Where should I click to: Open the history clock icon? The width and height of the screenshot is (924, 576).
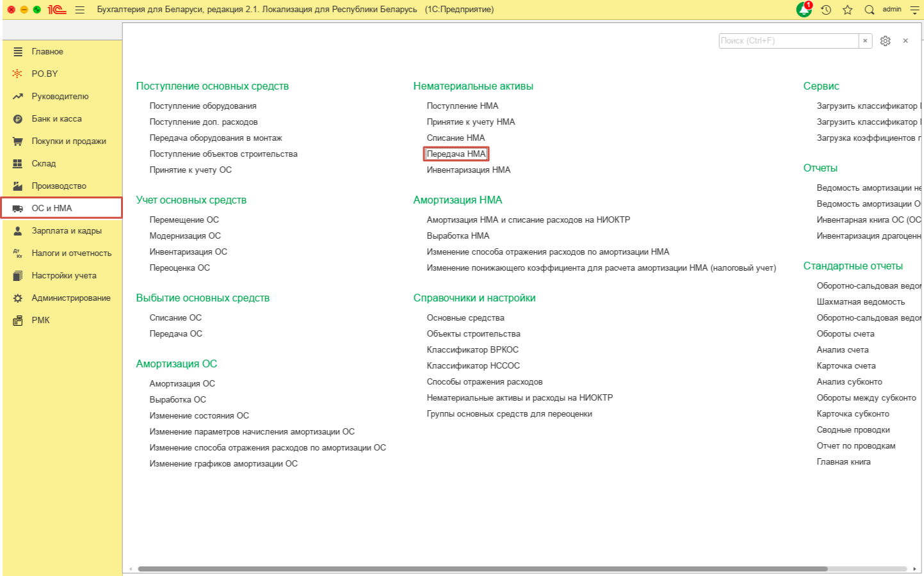click(826, 10)
